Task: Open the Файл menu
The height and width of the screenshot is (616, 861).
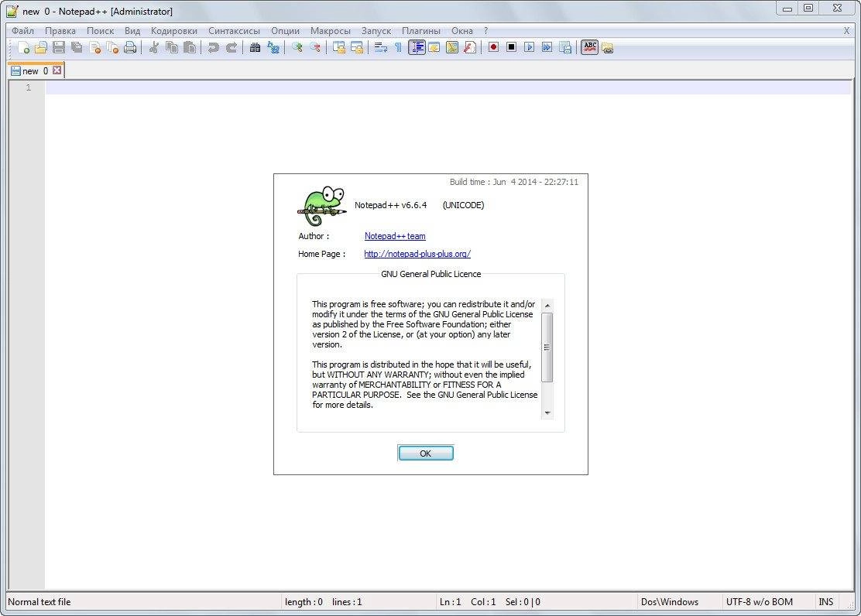Action: [x=22, y=31]
